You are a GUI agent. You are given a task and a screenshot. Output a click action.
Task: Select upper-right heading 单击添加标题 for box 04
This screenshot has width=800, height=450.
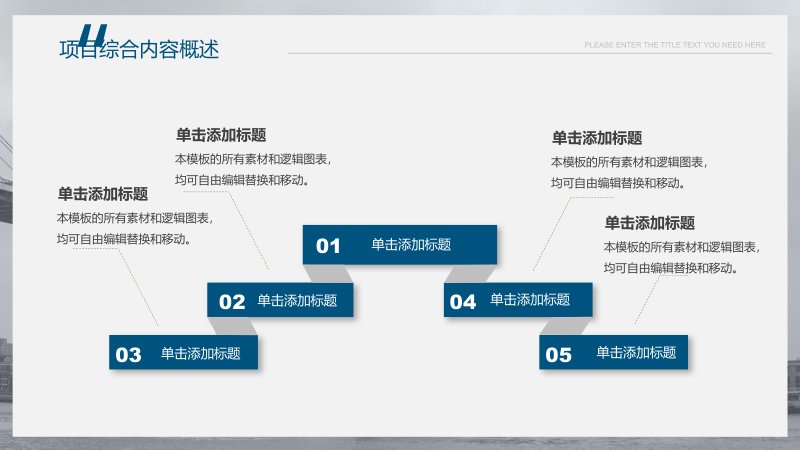(597, 138)
